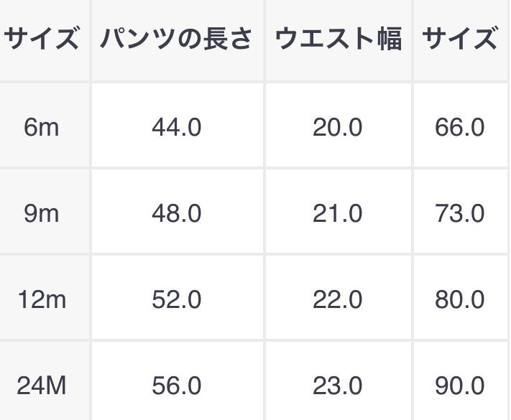
Task: Select the 80.0 size cell
Action: (x=460, y=299)
